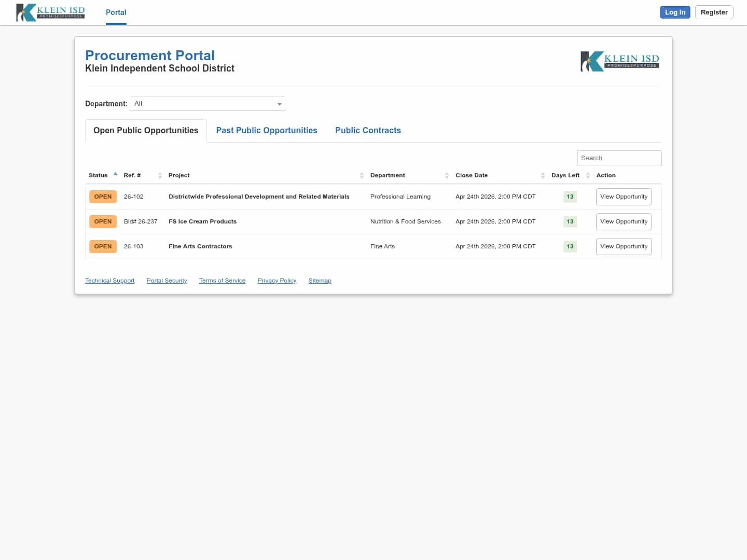Click the Klein ISD logo in the portal header
This screenshot has width=747, height=560.
[619, 61]
